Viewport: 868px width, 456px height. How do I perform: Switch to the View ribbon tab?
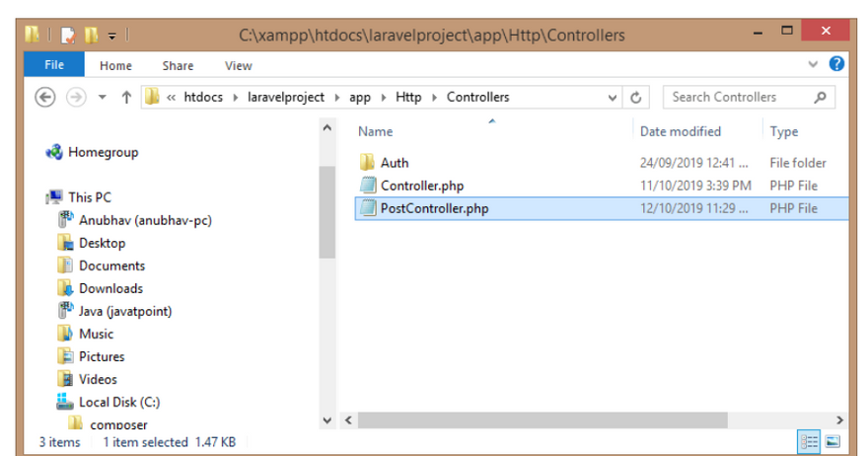point(238,66)
